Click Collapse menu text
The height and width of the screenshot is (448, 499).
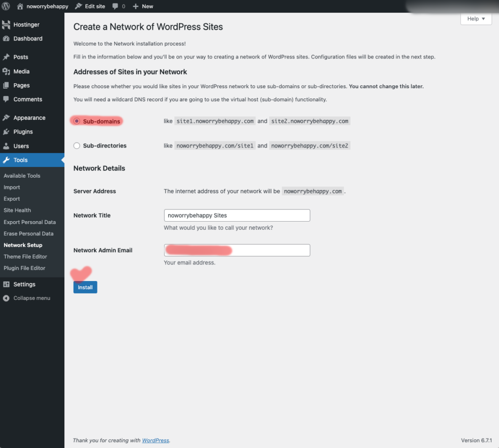[x=32, y=298]
